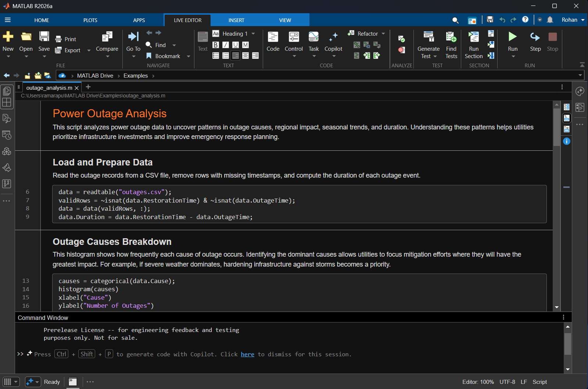This screenshot has height=389, width=588.
Task: Click the Find Tests icon
Action: [x=451, y=37]
